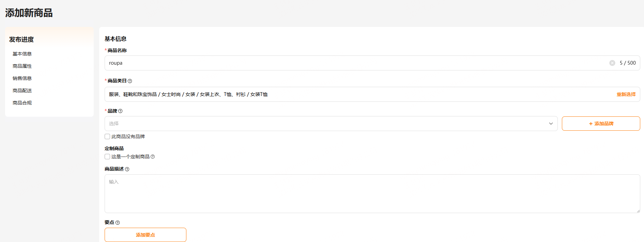Click the help icon beside 品牌 label

120,111
